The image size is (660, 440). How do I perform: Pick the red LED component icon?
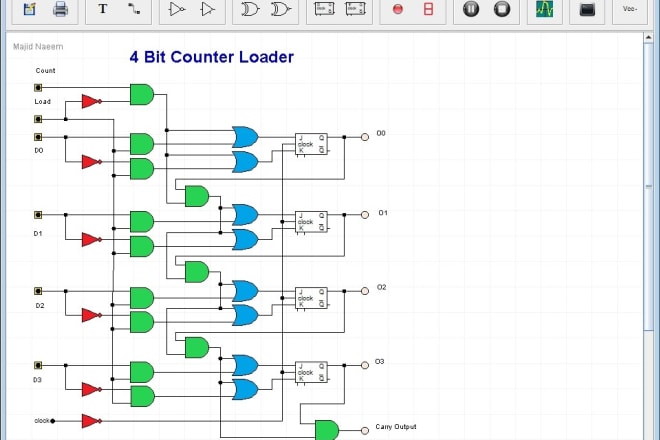pyautogui.click(x=397, y=9)
